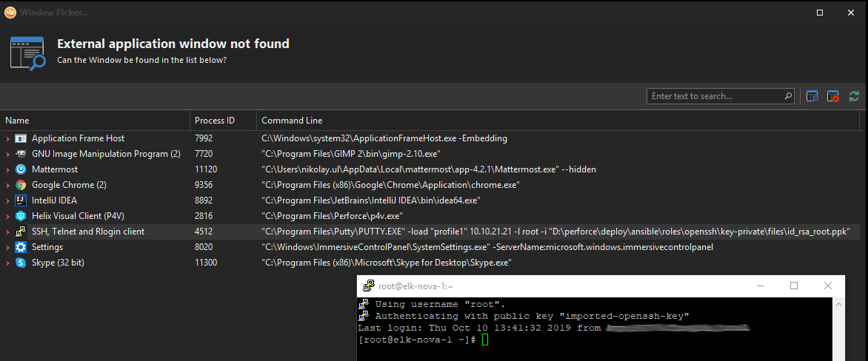
Task: Expand the Settings process entry
Action: [x=8, y=247]
